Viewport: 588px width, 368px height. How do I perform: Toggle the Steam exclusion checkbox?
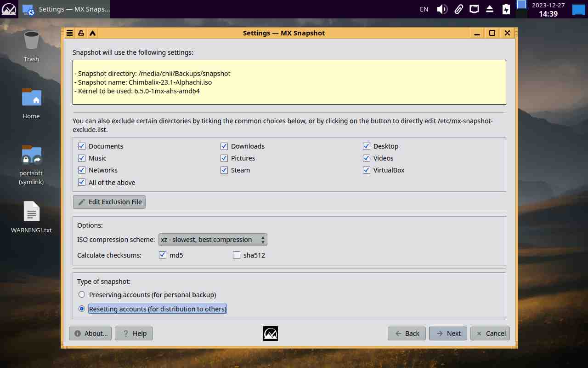click(224, 170)
